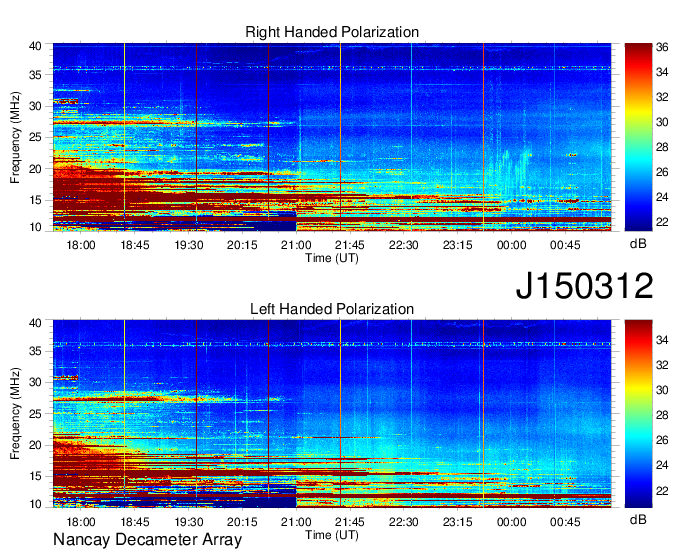Click the right-handed spectrogram image
This screenshot has height=552, width=680.
[332, 137]
